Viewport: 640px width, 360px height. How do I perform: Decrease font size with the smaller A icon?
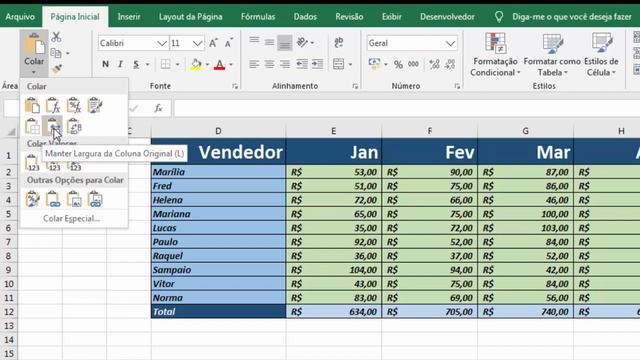coord(229,43)
